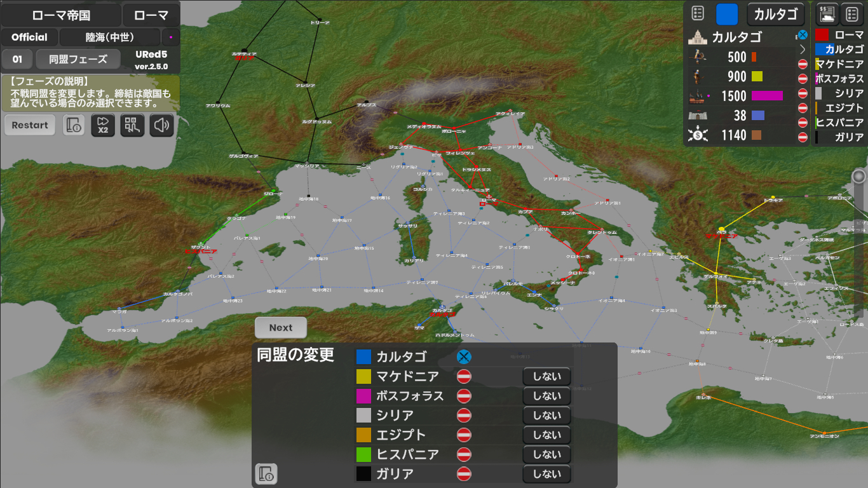868x488 pixels.
Task: Click red status icon left of マケドニア legend
Action: (803, 64)
